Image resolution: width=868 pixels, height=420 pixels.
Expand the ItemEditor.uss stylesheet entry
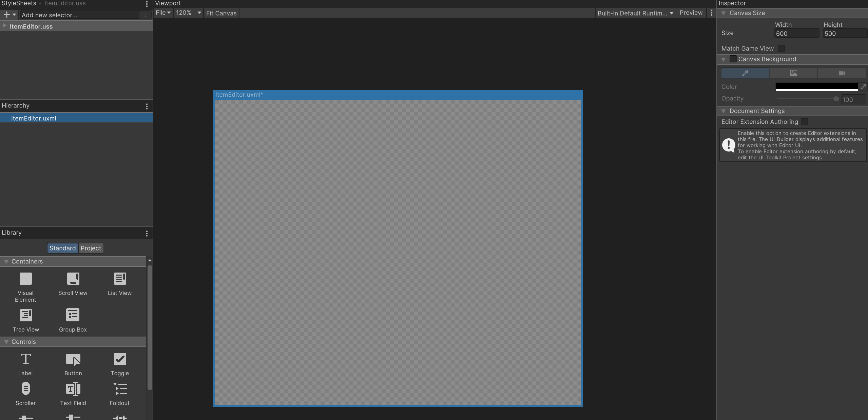click(4, 26)
